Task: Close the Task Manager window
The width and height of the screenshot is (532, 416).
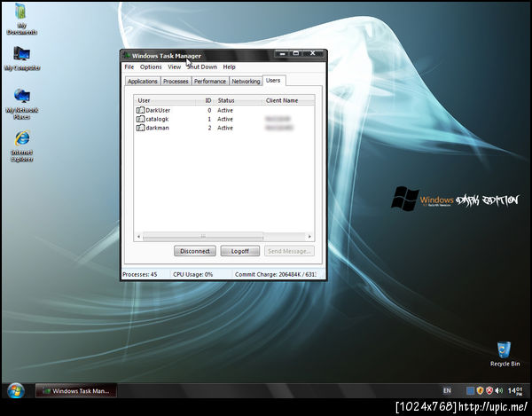Action: [313, 53]
